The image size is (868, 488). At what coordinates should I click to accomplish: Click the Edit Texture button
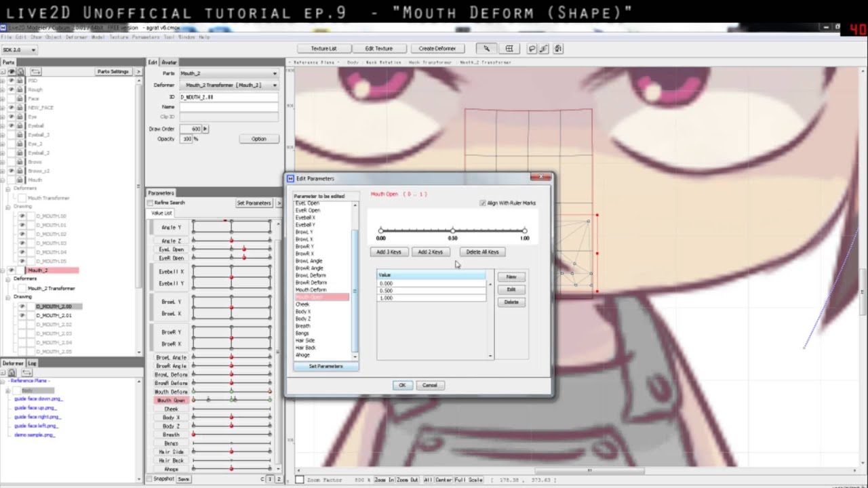(378, 48)
